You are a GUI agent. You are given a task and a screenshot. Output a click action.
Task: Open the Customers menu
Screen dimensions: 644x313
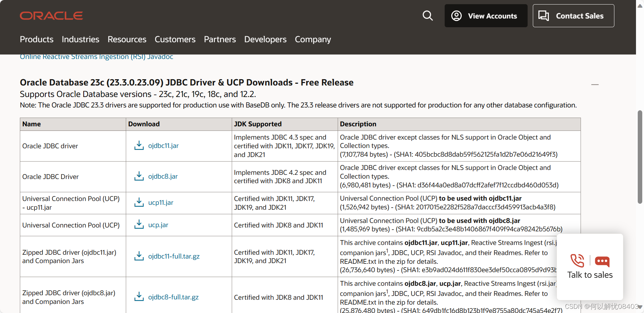click(x=175, y=39)
